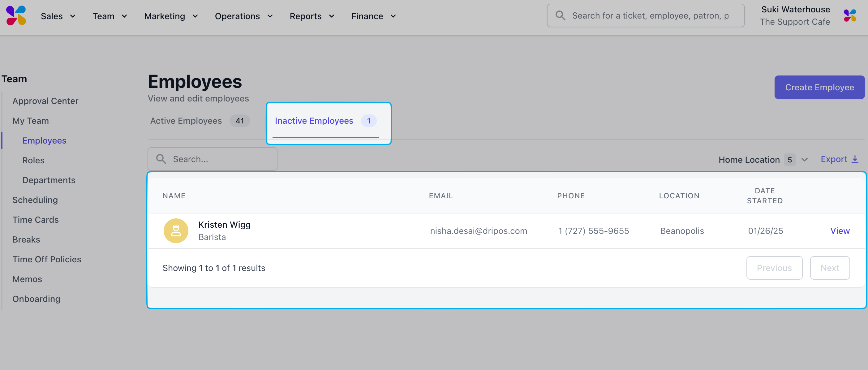Select Employees in the sidebar
Viewport: 868px width, 370px height.
[x=44, y=140]
